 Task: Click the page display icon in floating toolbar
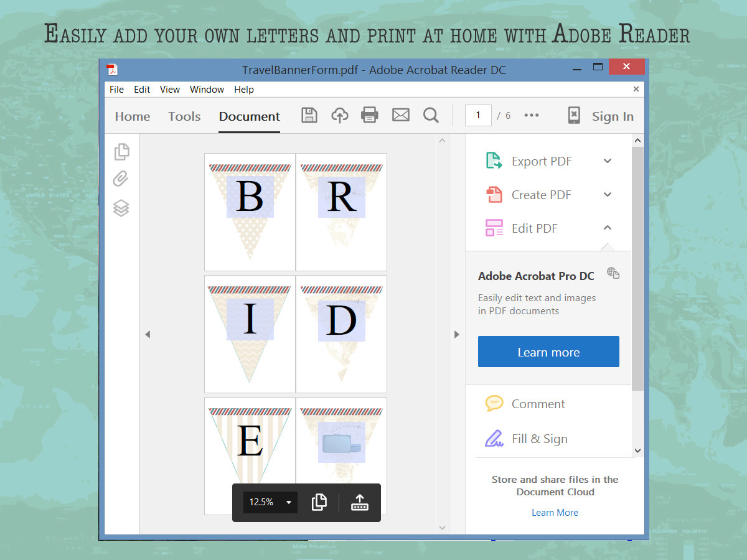click(x=319, y=502)
